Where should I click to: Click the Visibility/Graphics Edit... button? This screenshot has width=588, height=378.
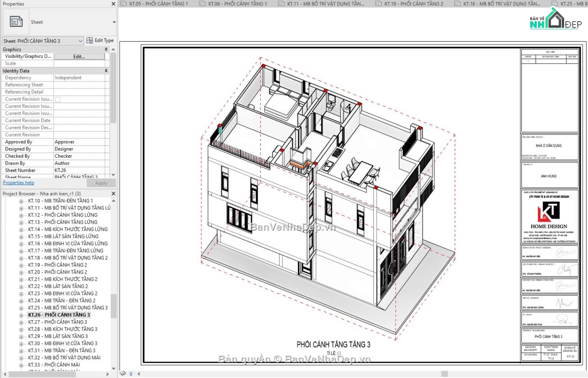click(x=79, y=56)
